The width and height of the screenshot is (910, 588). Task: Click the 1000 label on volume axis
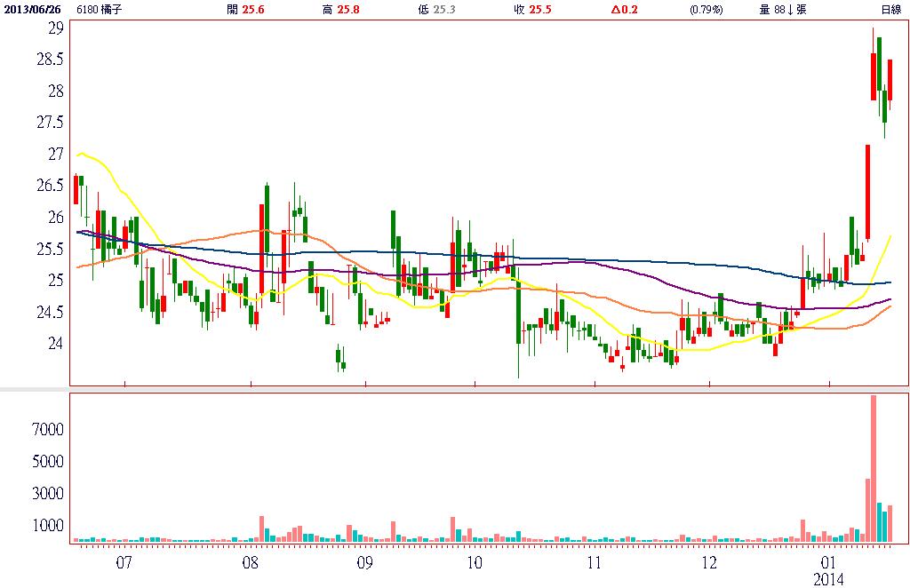[x=49, y=526]
